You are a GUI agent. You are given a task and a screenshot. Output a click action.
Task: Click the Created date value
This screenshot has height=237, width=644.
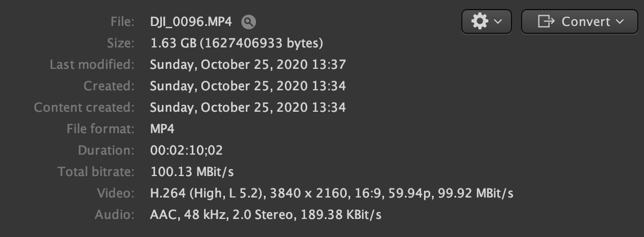pyautogui.click(x=248, y=86)
